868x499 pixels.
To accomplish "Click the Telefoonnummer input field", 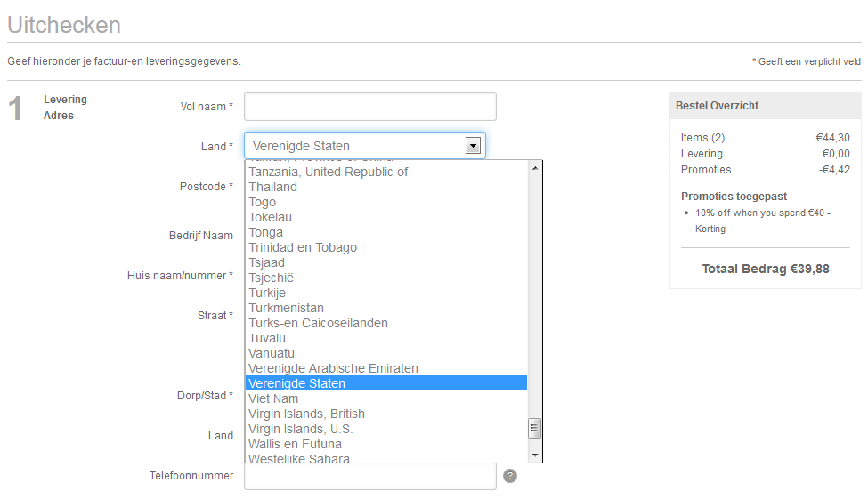I will (369, 476).
